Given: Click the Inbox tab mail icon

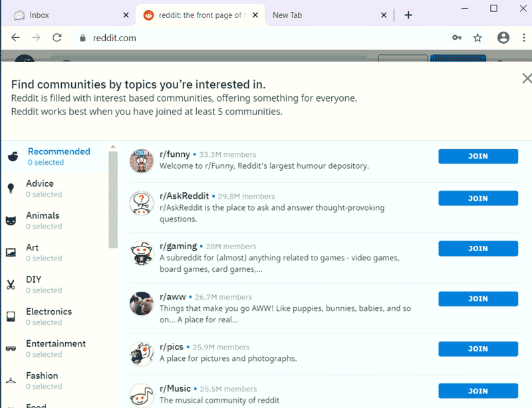Looking at the screenshot, I should 19,15.
